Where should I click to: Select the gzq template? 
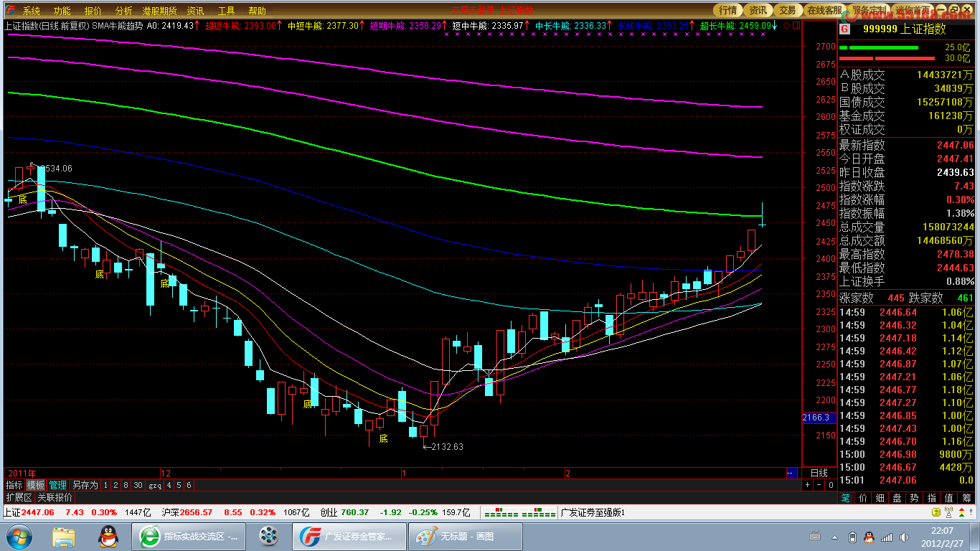[x=154, y=485]
